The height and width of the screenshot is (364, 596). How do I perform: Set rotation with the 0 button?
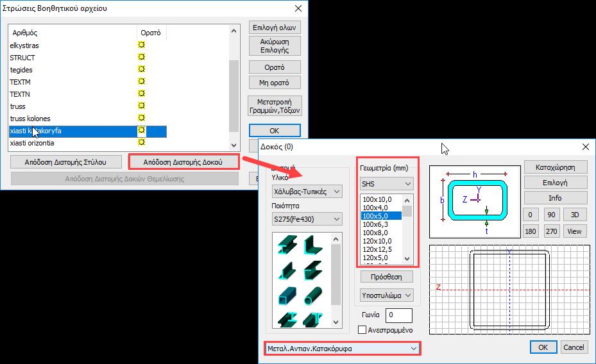pos(531,215)
